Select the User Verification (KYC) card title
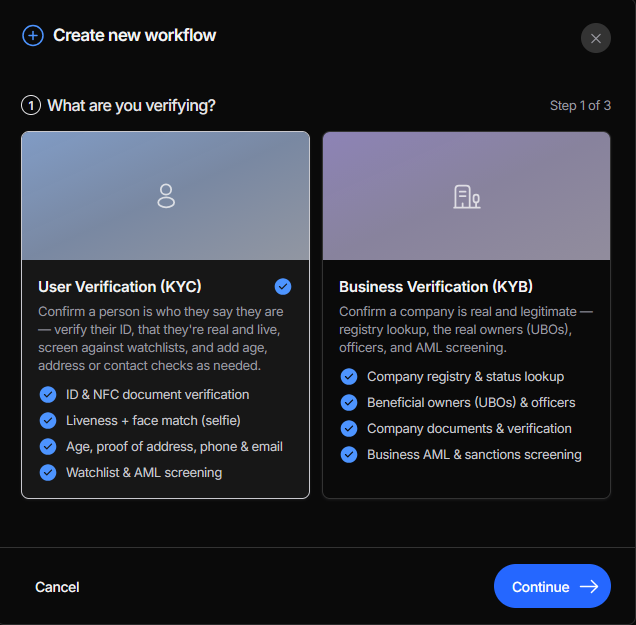The image size is (636, 625). click(120, 287)
